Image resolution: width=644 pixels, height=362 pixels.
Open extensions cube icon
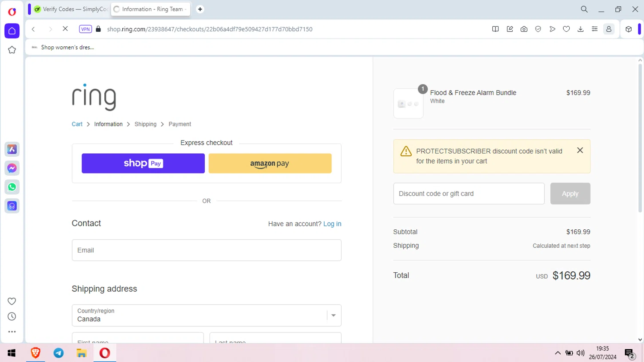pos(629,29)
